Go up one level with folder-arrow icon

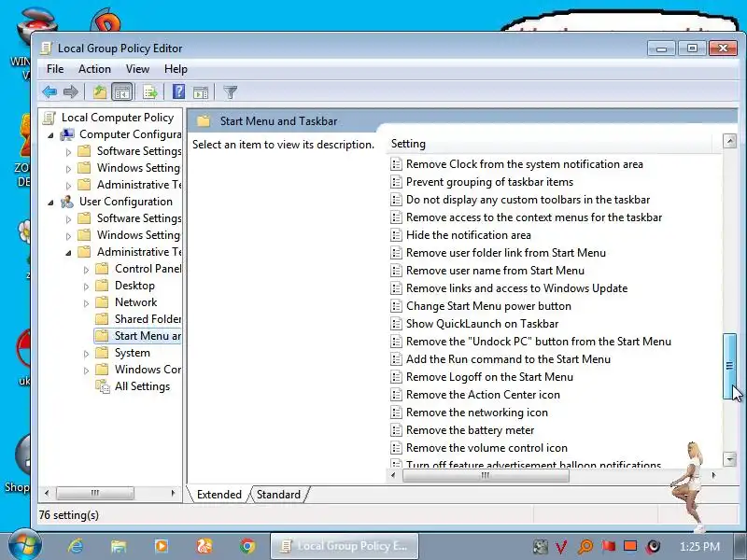(100, 91)
